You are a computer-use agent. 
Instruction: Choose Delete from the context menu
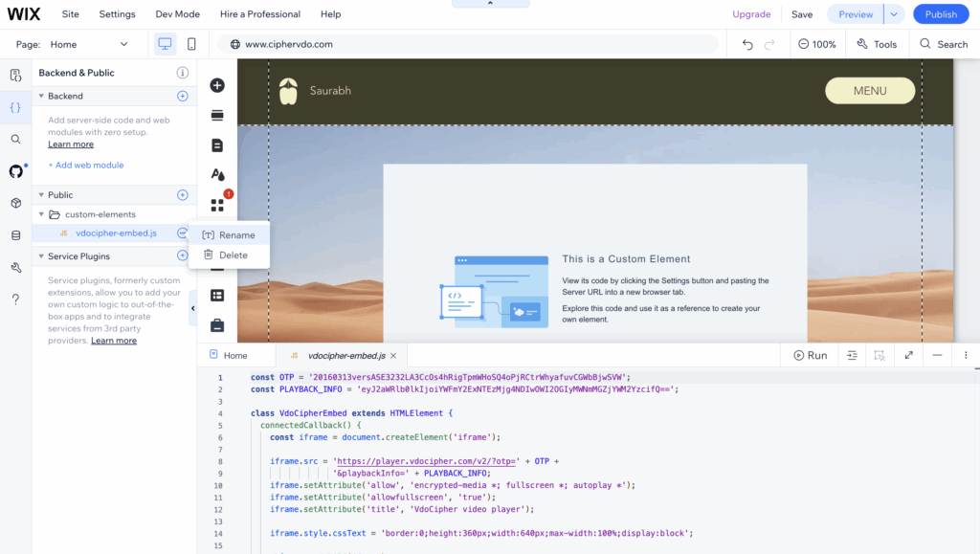[230, 255]
